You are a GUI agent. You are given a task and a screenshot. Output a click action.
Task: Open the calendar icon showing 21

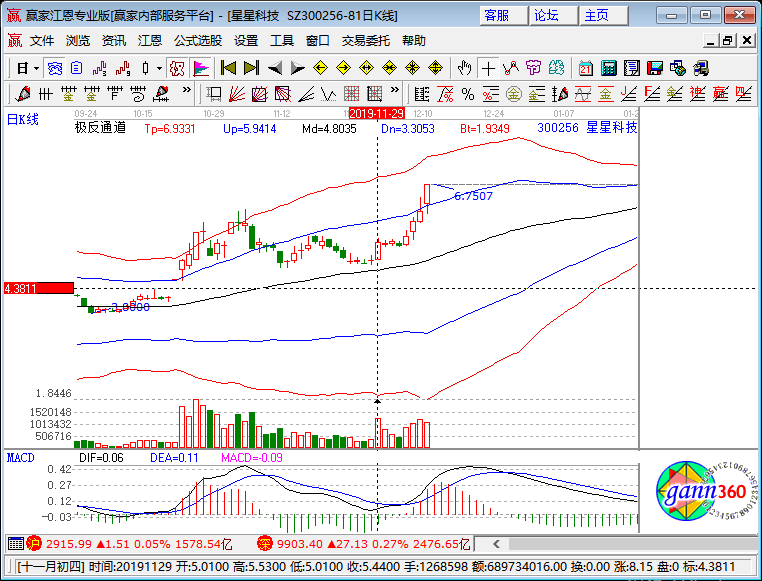coord(586,68)
